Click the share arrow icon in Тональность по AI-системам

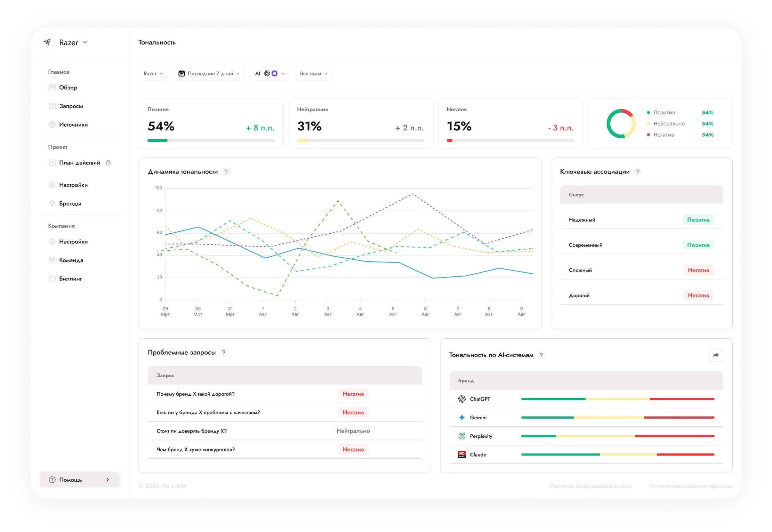click(x=716, y=355)
